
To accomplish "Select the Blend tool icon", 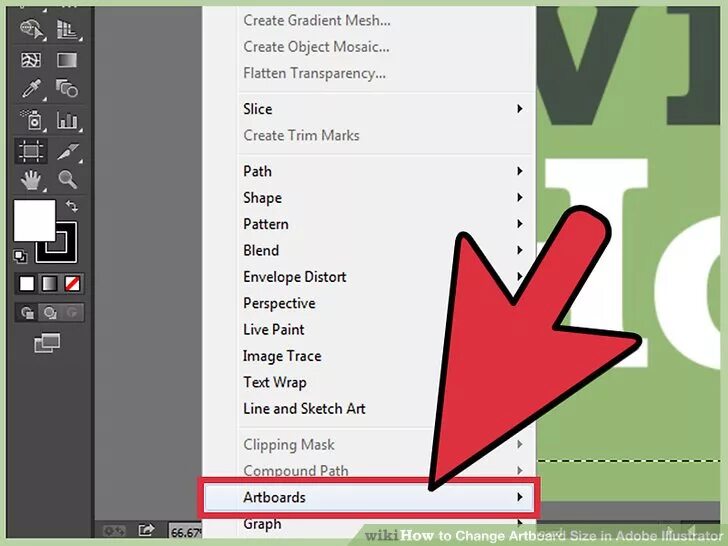I will click(x=67, y=88).
